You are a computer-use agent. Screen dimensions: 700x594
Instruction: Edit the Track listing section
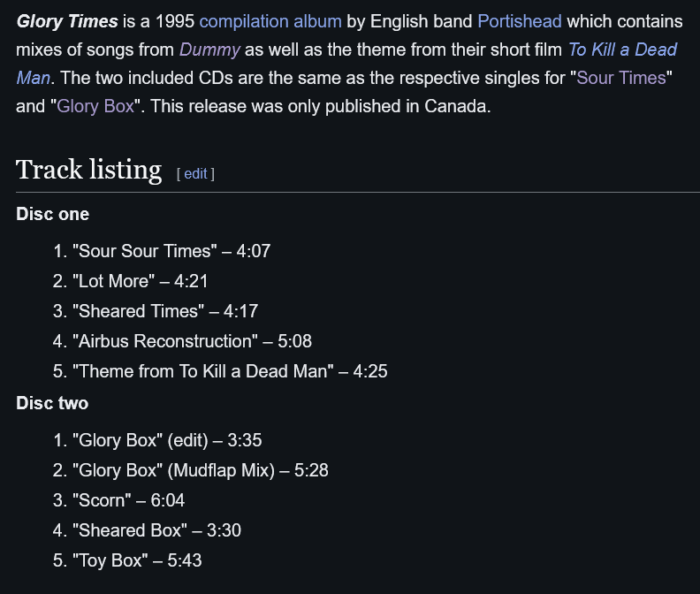tap(195, 174)
